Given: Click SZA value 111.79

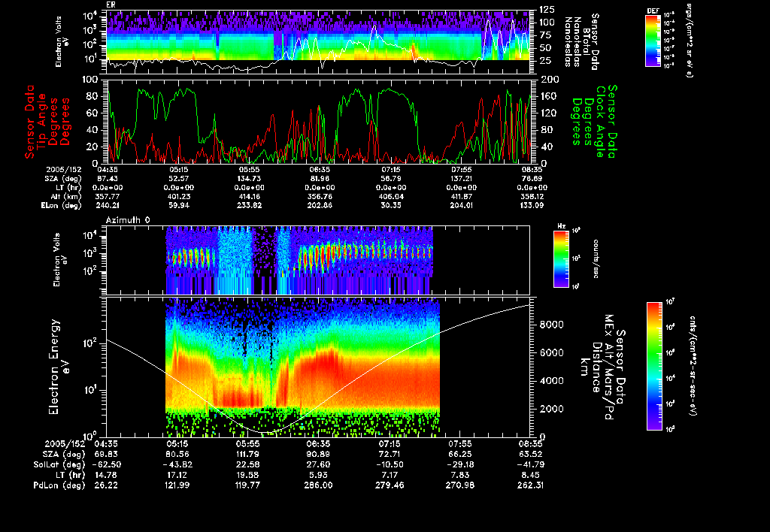Looking at the screenshot, I should pyautogui.click(x=248, y=455).
